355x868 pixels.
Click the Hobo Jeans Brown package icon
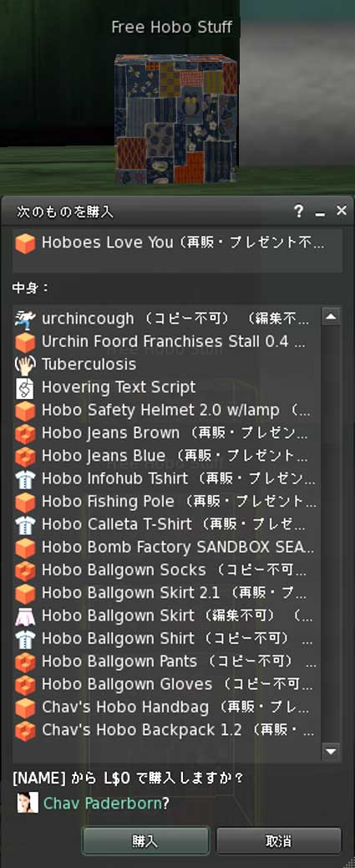(x=25, y=433)
